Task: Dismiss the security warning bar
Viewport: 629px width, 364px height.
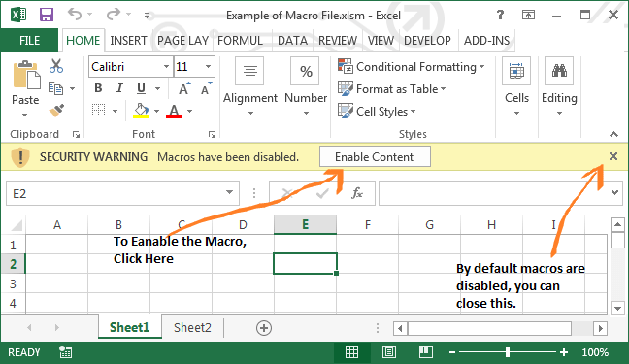Action: 612,156
